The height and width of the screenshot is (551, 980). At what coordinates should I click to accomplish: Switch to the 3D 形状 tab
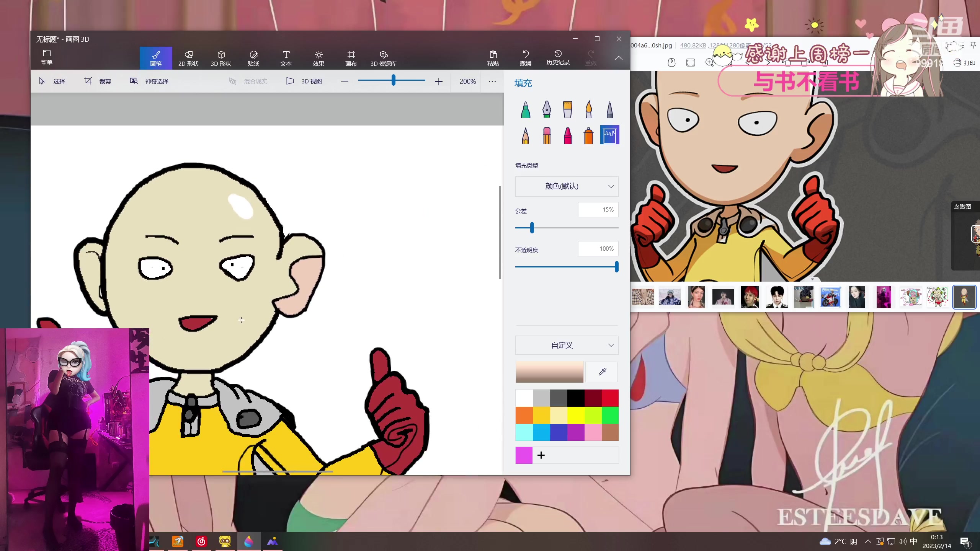(x=221, y=58)
